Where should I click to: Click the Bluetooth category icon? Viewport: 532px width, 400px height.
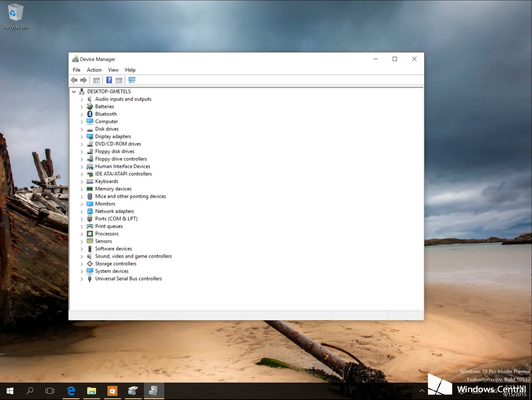point(90,114)
